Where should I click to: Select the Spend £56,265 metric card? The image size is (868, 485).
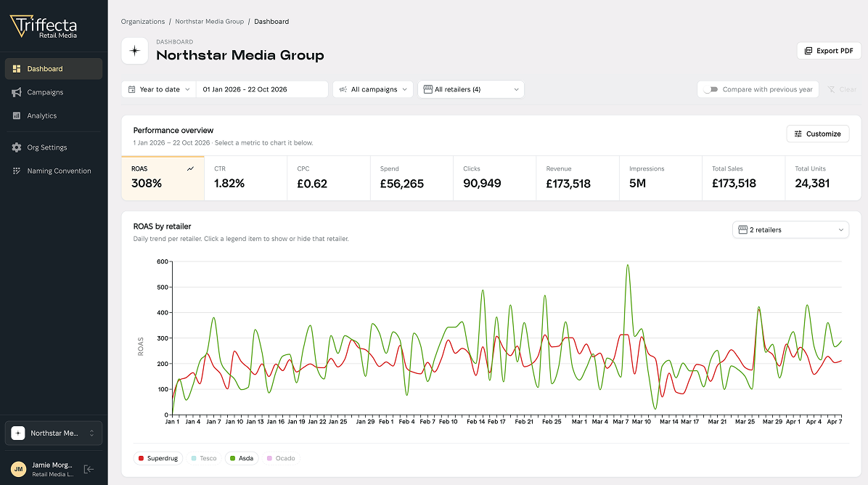click(412, 178)
